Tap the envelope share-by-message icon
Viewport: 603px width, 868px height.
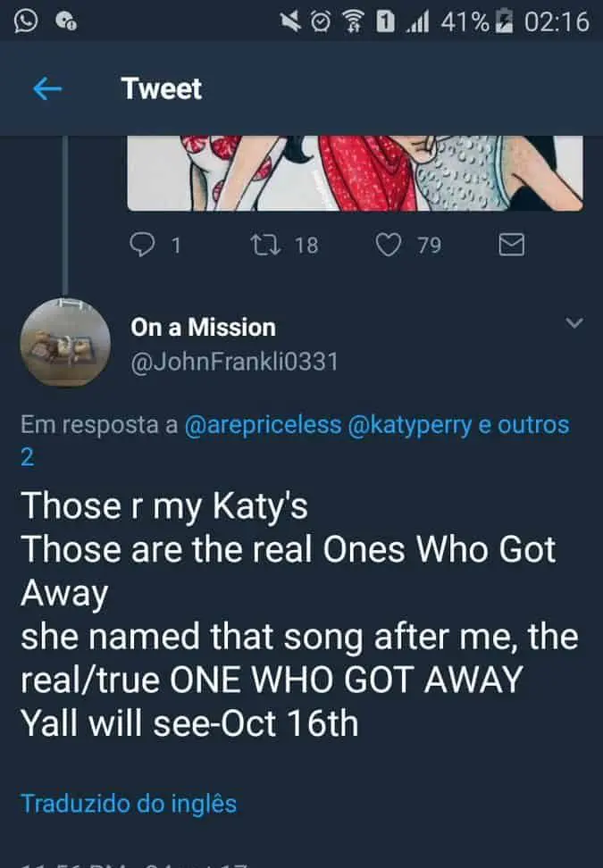pos(510,244)
